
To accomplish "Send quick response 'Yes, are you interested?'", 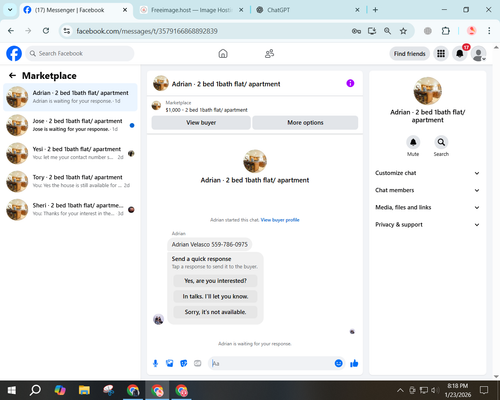I will pyautogui.click(x=215, y=281).
